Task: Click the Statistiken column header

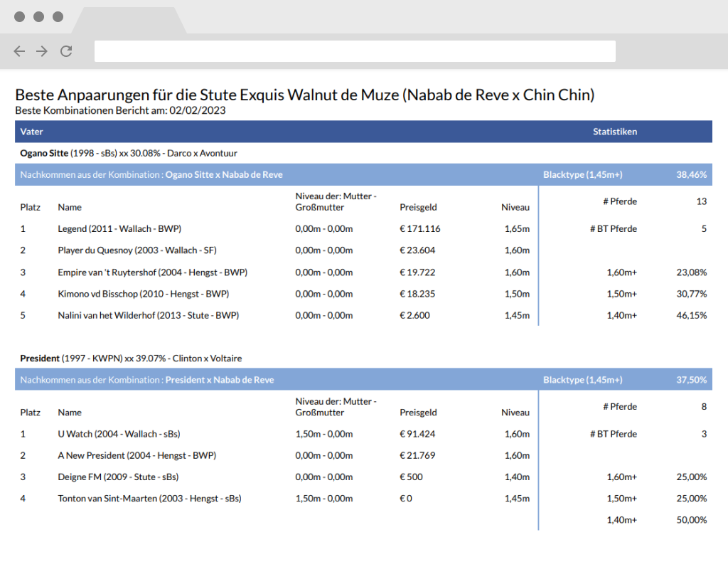Action: [x=615, y=132]
